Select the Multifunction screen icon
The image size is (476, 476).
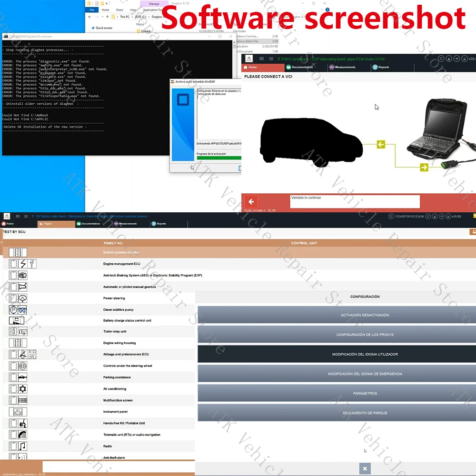click(18, 400)
